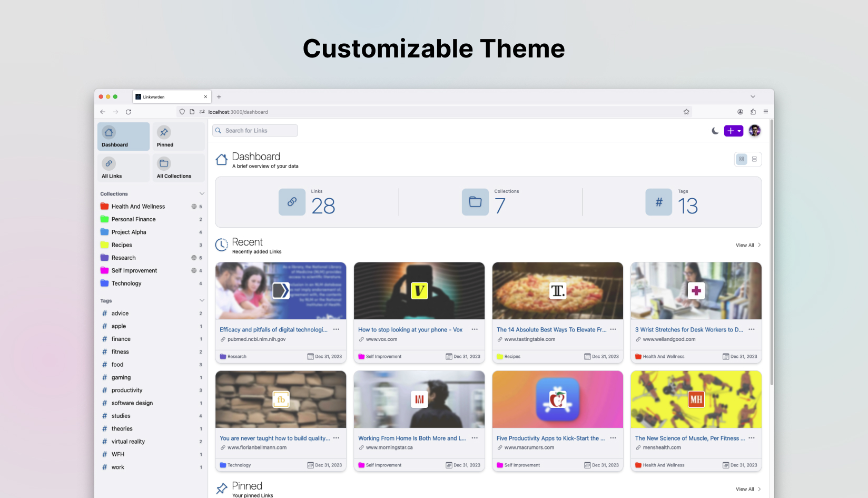Open options menu for New Science of Muscle card
Screen dimensions: 868x498
[x=752, y=438]
